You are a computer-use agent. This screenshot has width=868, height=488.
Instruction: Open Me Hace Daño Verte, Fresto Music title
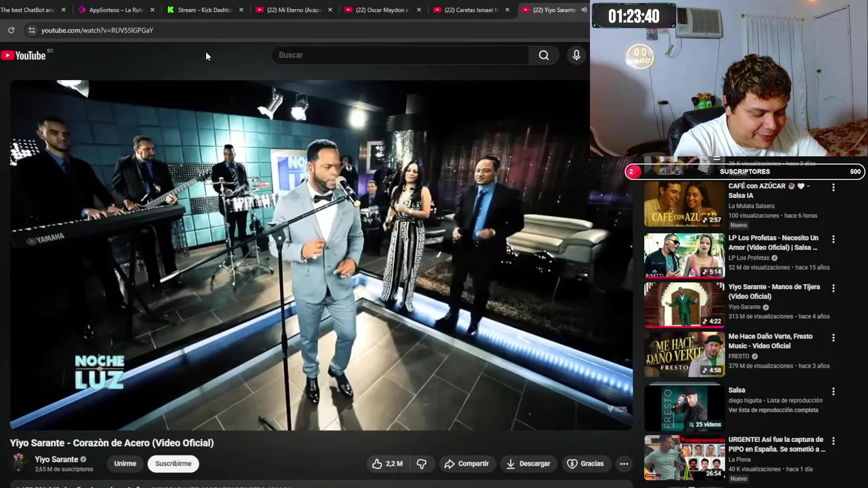(770, 341)
